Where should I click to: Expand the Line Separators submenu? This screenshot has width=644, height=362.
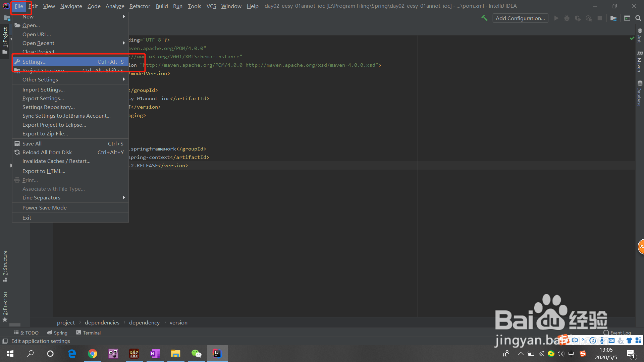pos(70,197)
